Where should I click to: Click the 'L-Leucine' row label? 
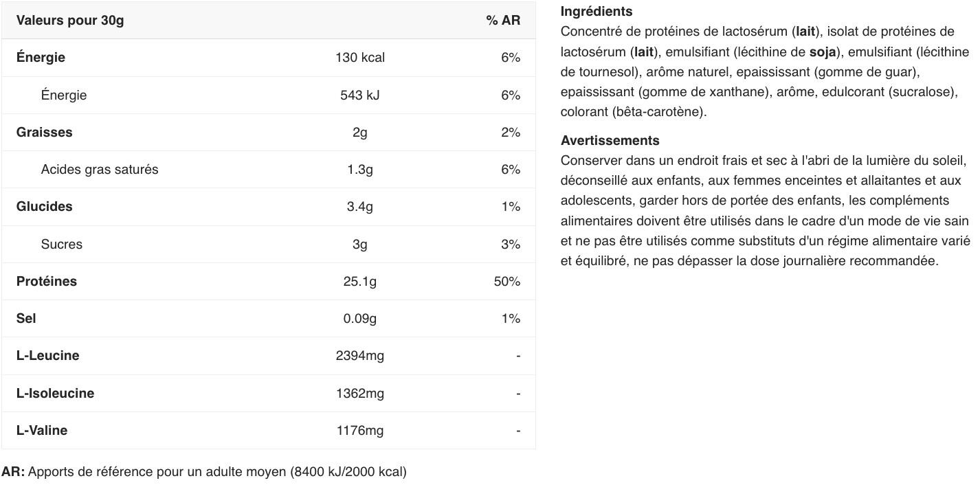point(47,355)
